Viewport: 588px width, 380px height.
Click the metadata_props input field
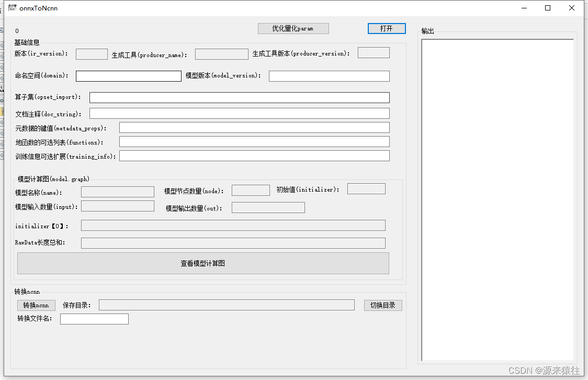click(x=254, y=128)
